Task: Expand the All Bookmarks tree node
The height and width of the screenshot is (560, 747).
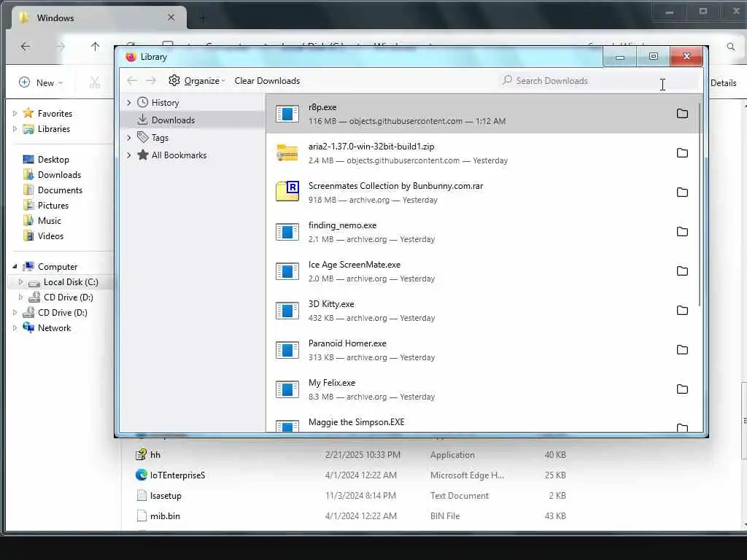Action: click(x=128, y=155)
